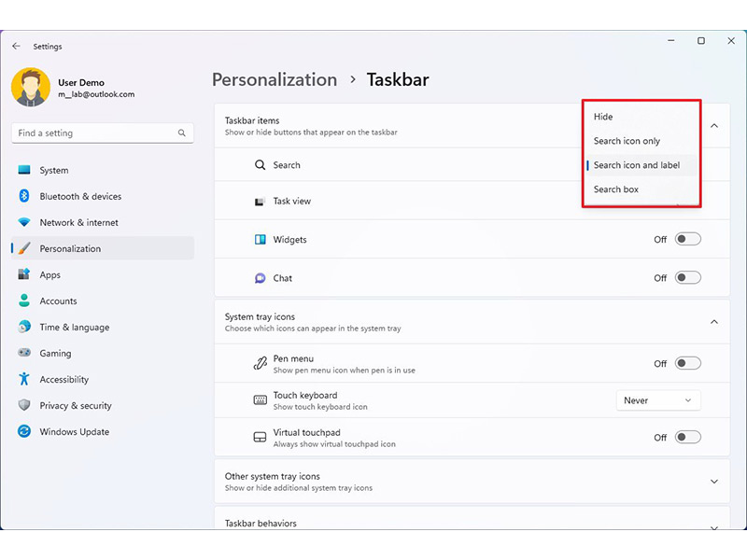The width and height of the screenshot is (747, 560).
Task: Open Privacy & security settings
Action: click(75, 406)
